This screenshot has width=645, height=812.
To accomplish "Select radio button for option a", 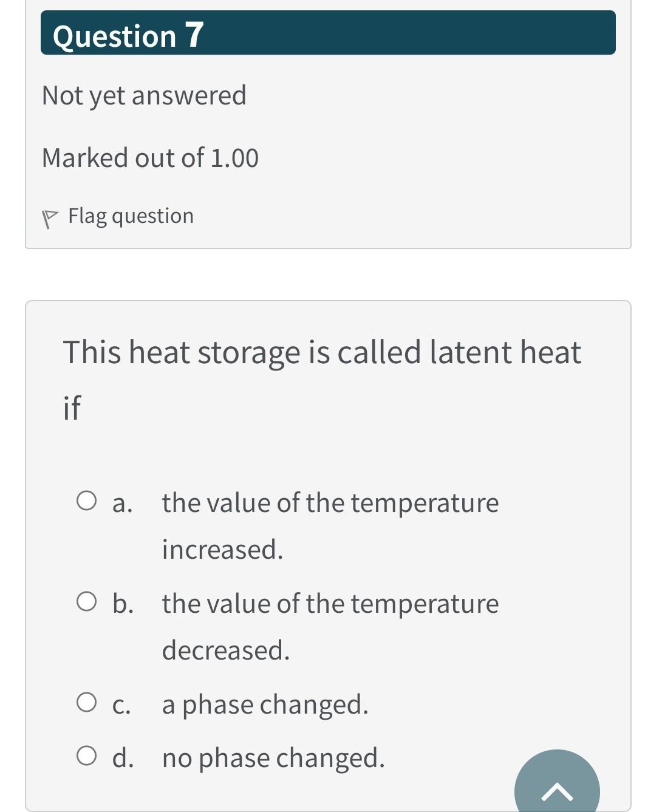I will tap(86, 502).
